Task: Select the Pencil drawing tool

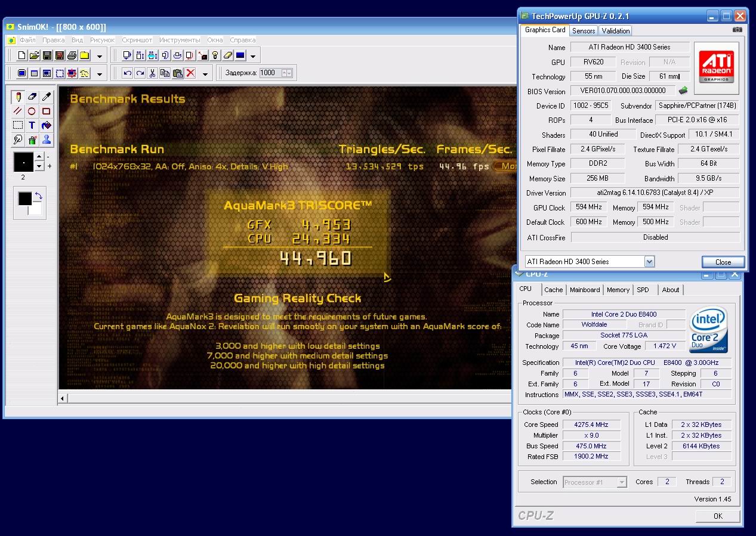Action: point(18,97)
